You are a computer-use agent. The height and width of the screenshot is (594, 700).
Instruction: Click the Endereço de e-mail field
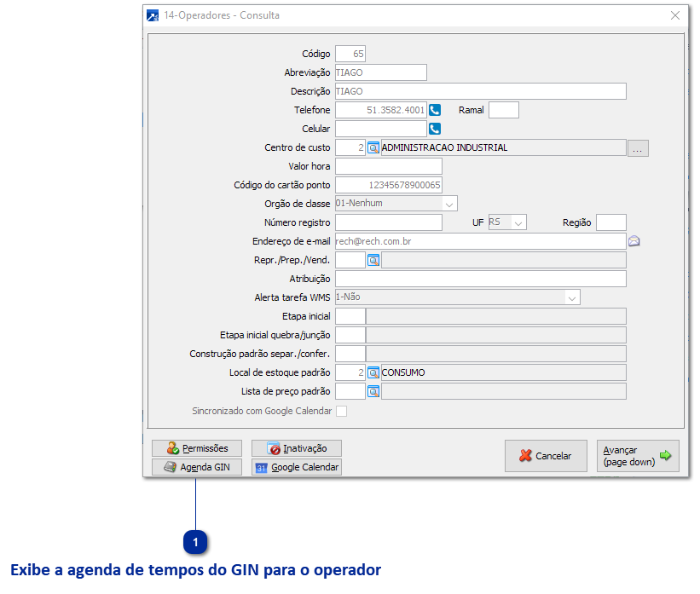tap(481, 241)
